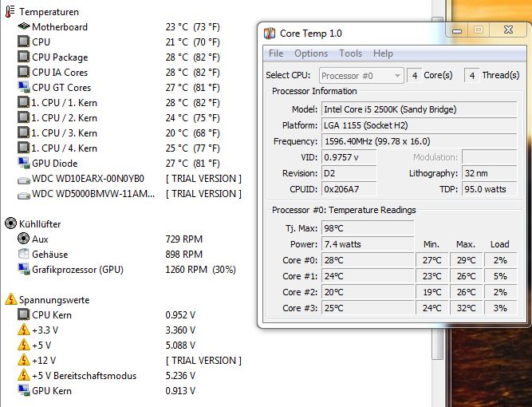Click the +12 V voltage warning icon
Image resolution: width=532 pixels, height=407 pixels.
pos(23,360)
